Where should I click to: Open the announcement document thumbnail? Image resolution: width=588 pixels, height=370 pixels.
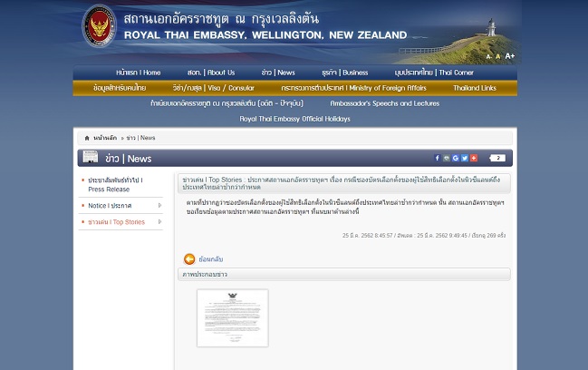pyautogui.click(x=232, y=317)
